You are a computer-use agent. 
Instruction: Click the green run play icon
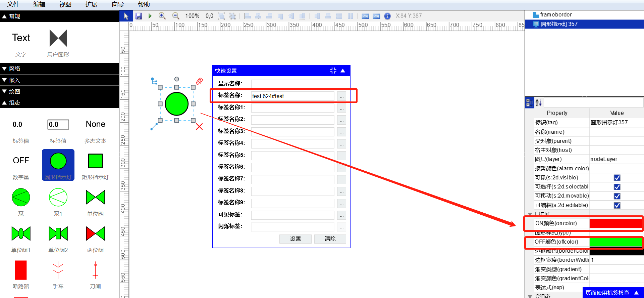pyautogui.click(x=150, y=16)
